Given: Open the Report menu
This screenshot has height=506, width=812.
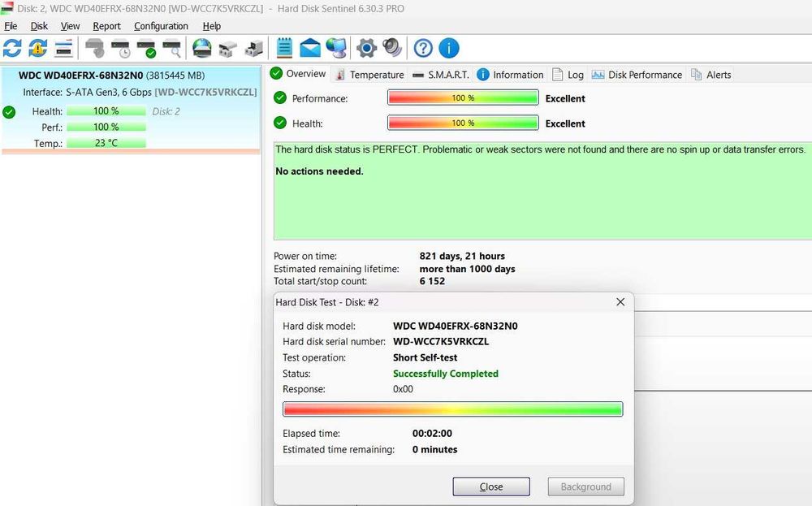Looking at the screenshot, I should pyautogui.click(x=106, y=26).
